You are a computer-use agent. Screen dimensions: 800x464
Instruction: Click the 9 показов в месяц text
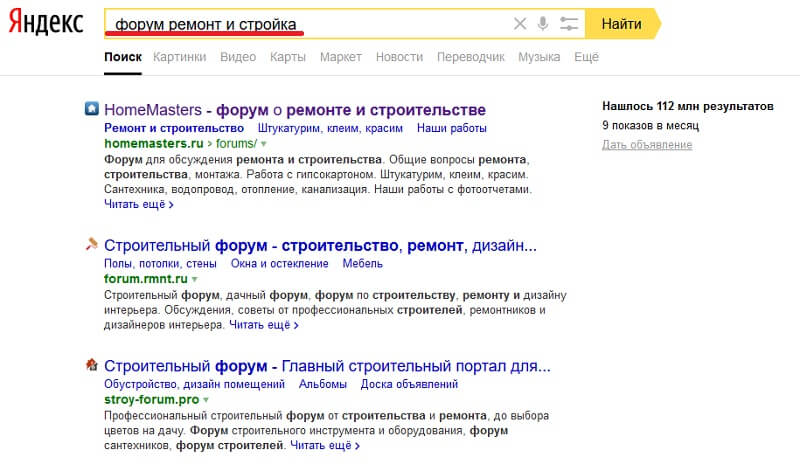coord(651,126)
